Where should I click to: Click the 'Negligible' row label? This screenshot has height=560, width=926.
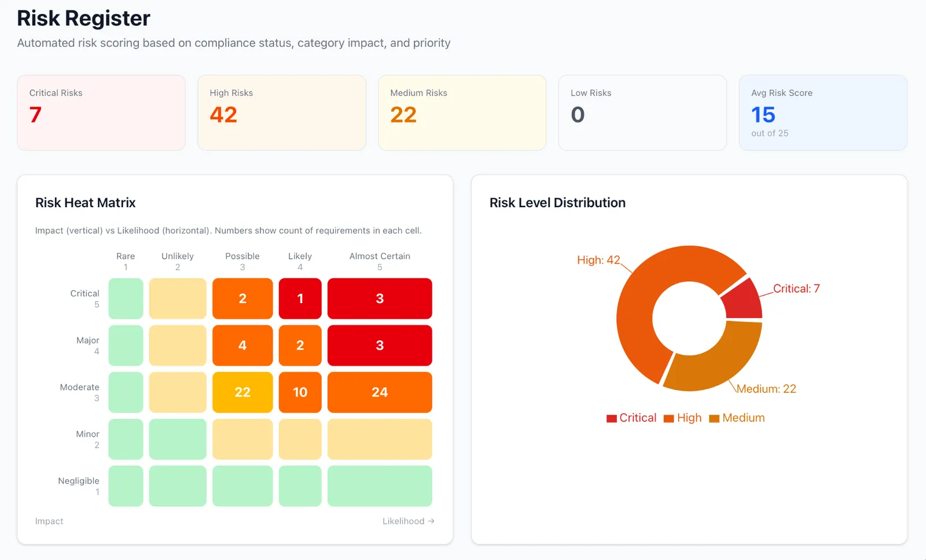79,481
